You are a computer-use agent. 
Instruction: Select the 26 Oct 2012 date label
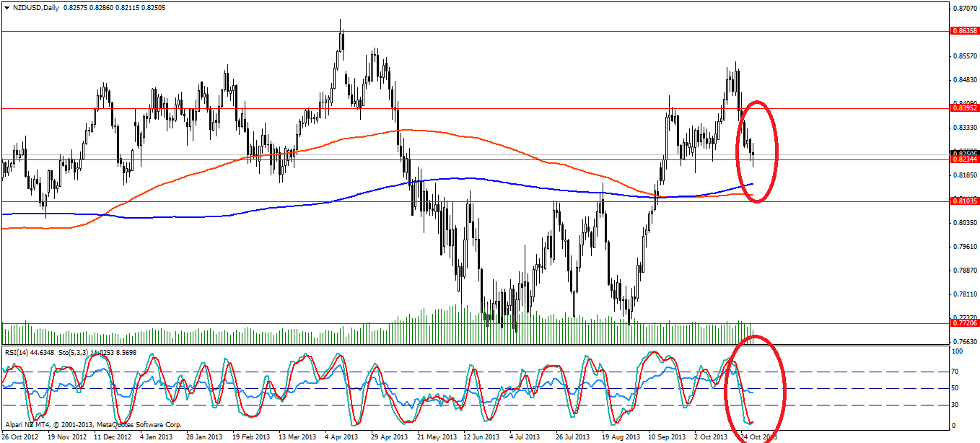pyautogui.click(x=20, y=437)
